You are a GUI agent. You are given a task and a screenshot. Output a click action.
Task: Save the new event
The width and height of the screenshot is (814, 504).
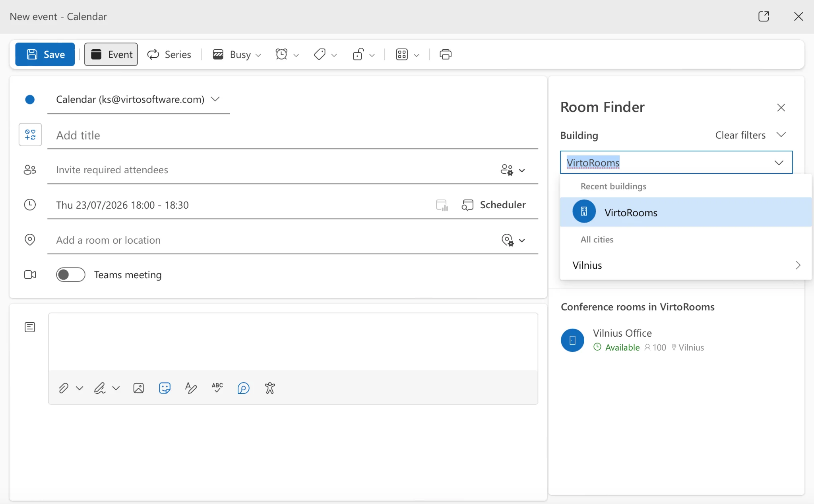45,54
